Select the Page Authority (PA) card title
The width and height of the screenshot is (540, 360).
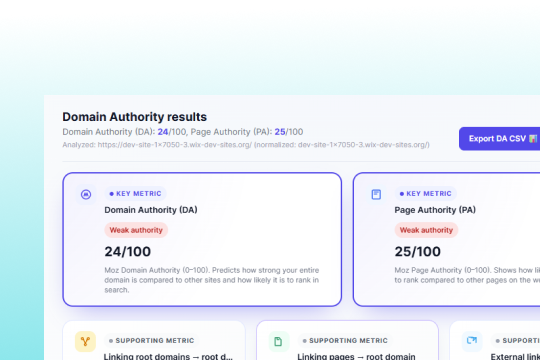coord(435,210)
